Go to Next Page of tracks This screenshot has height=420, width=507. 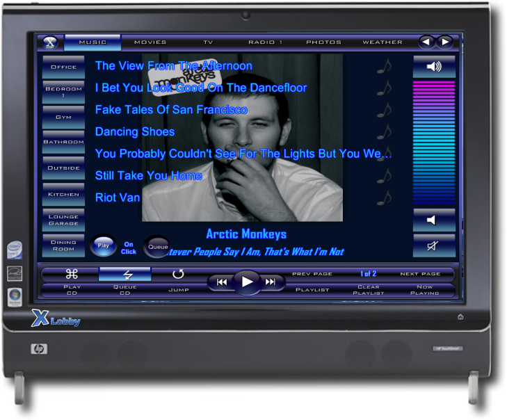point(420,274)
